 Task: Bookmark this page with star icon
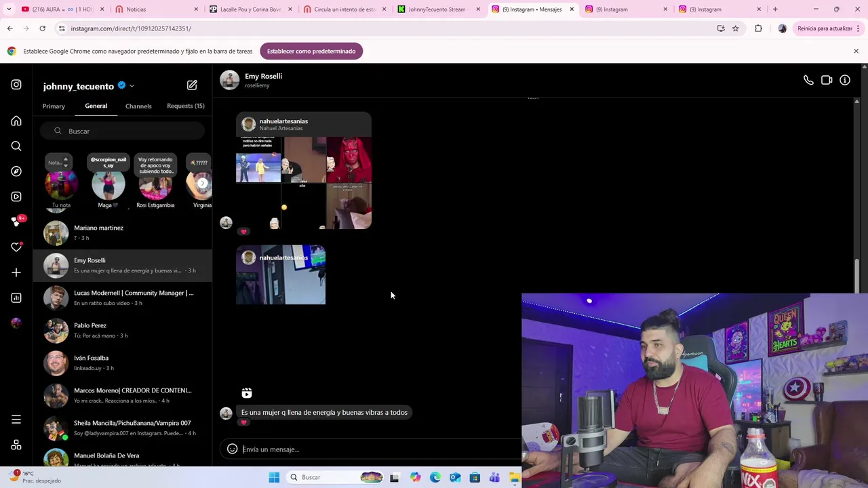pyautogui.click(x=735, y=28)
